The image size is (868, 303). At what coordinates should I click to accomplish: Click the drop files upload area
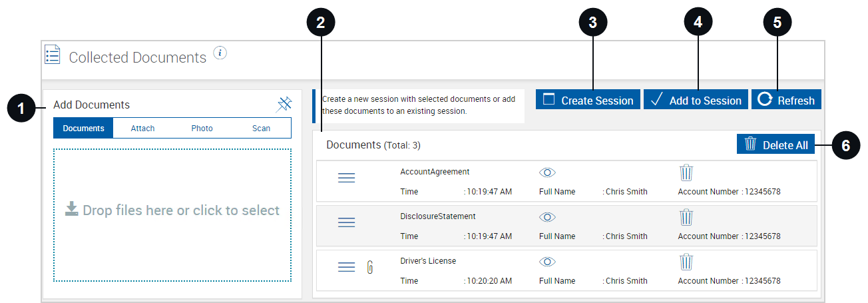172,215
